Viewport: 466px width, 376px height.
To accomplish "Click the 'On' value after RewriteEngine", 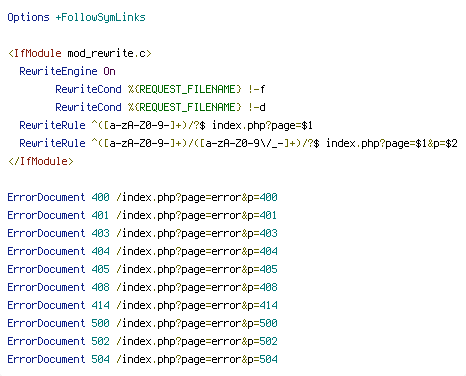I will point(109,71).
